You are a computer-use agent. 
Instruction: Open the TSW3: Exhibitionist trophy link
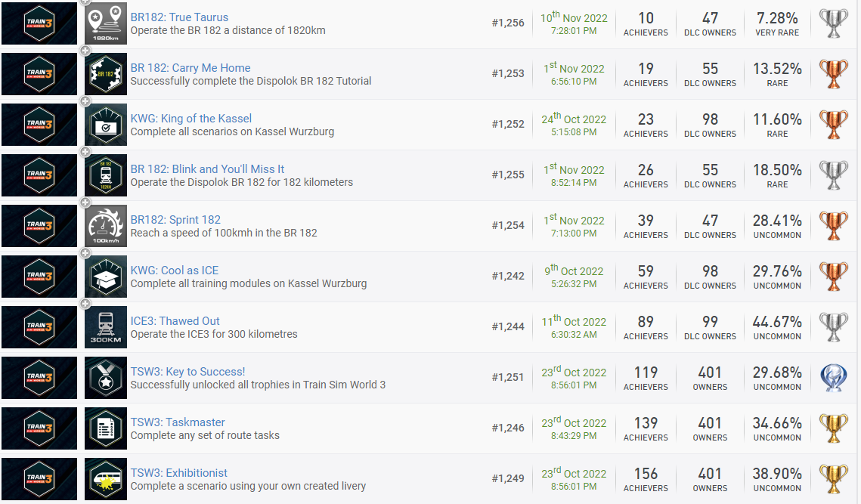[178, 473]
